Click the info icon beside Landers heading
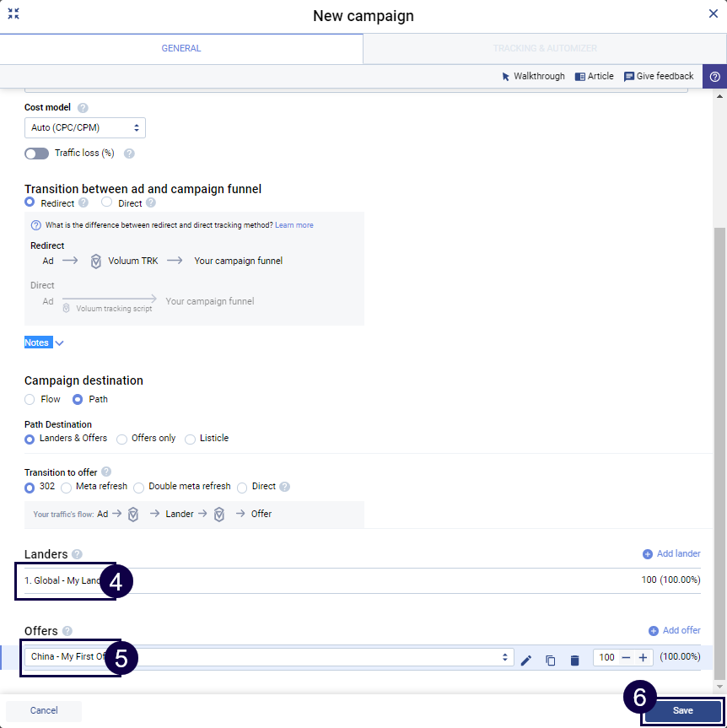 pos(78,554)
